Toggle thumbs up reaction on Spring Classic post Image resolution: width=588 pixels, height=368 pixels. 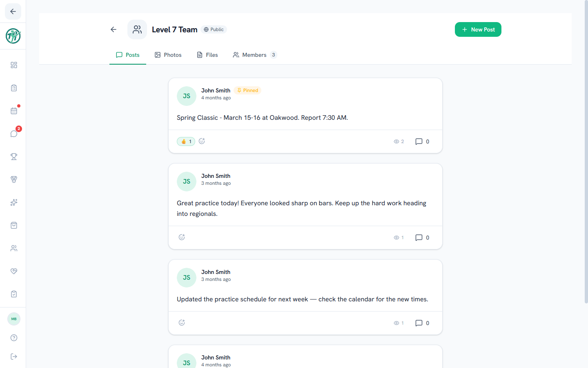pos(186,141)
